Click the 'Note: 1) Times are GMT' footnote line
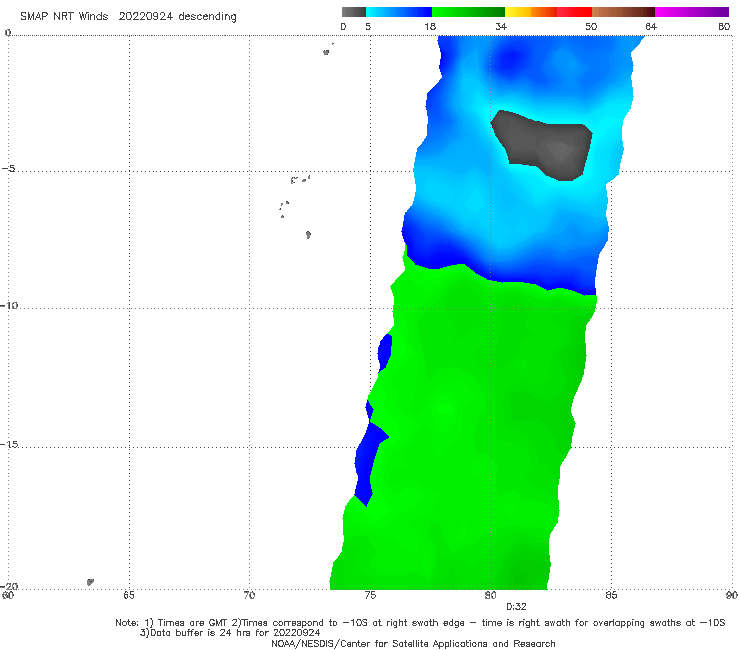 coord(420,623)
